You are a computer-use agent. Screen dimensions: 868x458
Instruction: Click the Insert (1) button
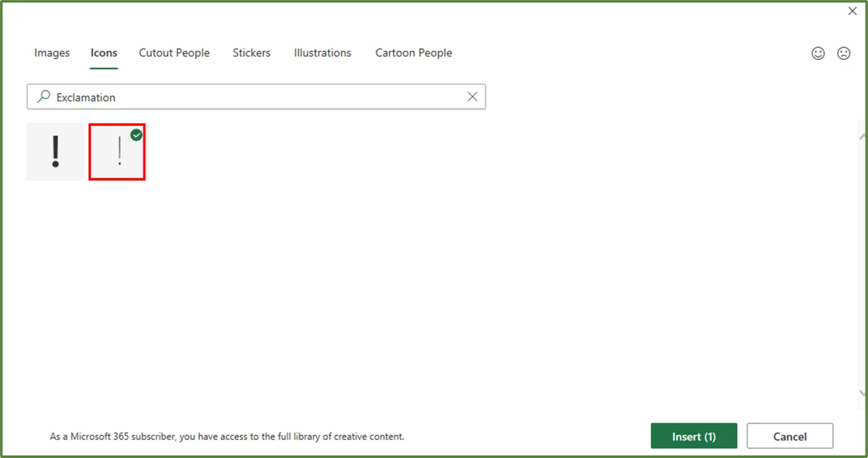tap(694, 436)
